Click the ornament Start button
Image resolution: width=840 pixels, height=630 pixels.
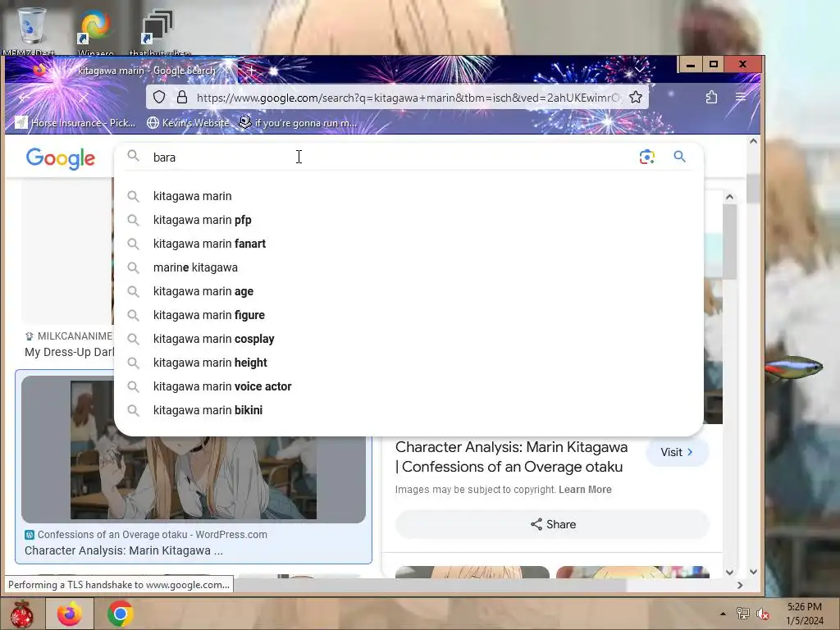(21, 614)
